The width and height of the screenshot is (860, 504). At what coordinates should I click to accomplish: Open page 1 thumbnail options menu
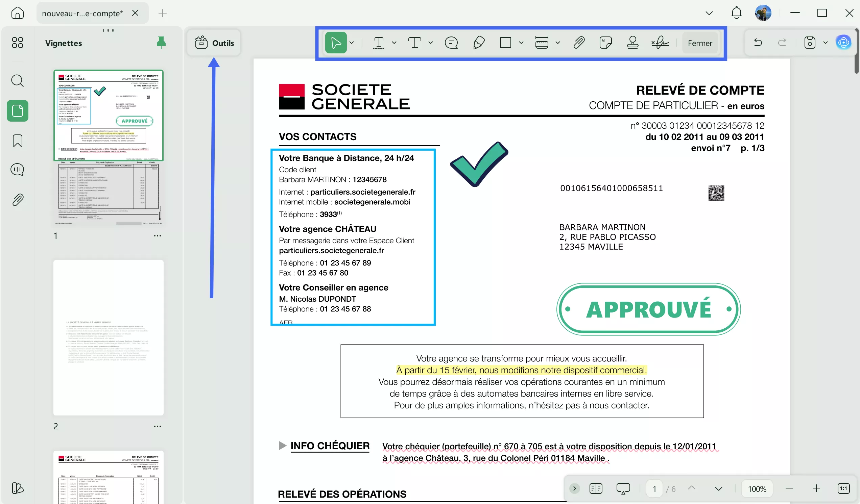pyautogui.click(x=157, y=236)
